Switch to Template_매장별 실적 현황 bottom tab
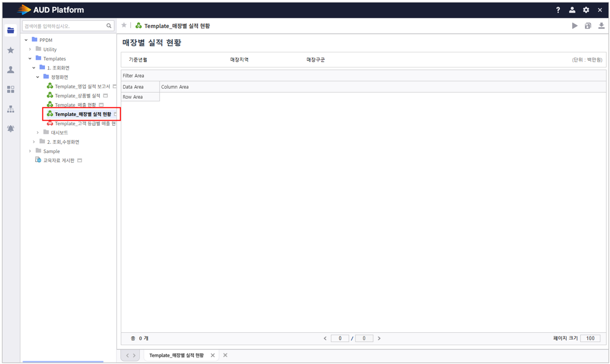This screenshot has height=364, width=610. click(x=176, y=355)
